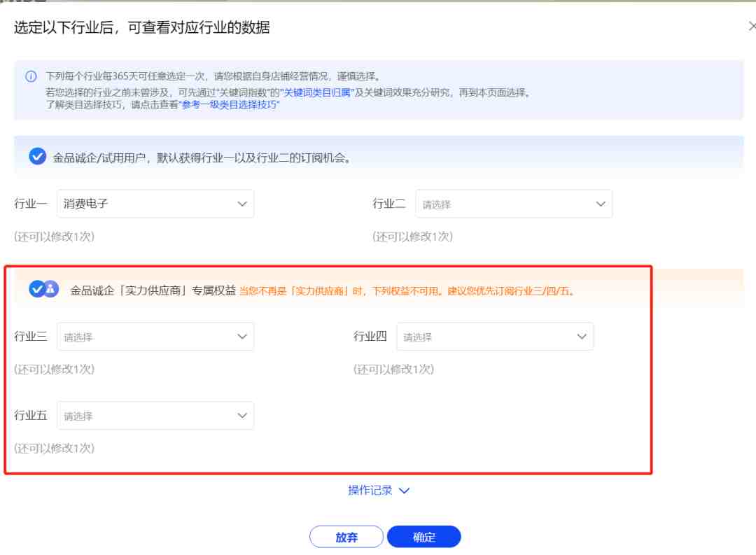
Task: Click the chevron arrow in 行业四 dropdown
Action: pos(582,337)
